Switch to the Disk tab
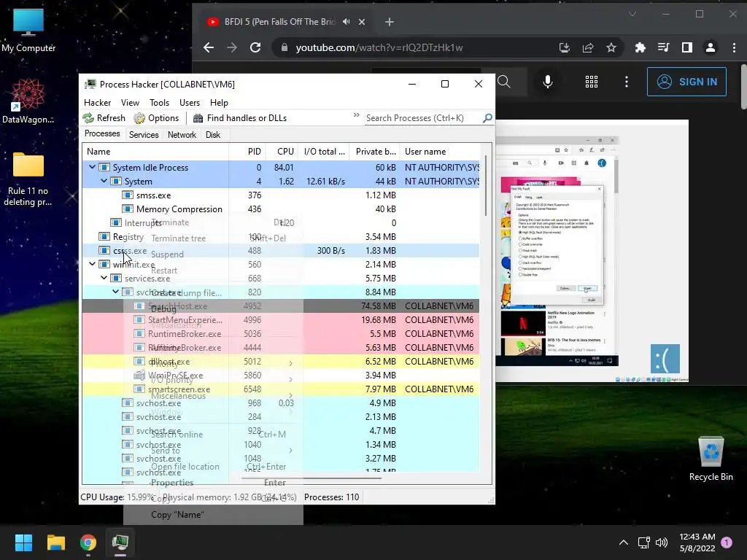The height and width of the screenshot is (560, 747). click(213, 135)
